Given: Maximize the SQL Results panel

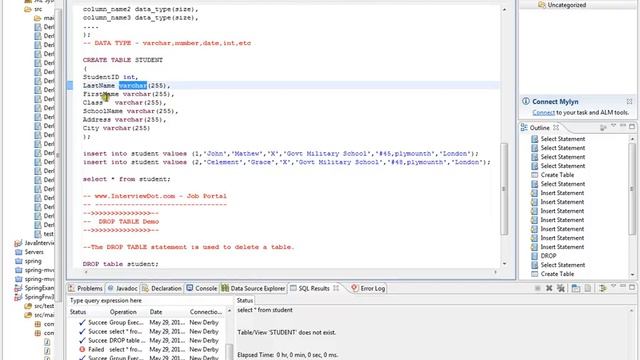Looking at the screenshot, I should pos(632,287).
